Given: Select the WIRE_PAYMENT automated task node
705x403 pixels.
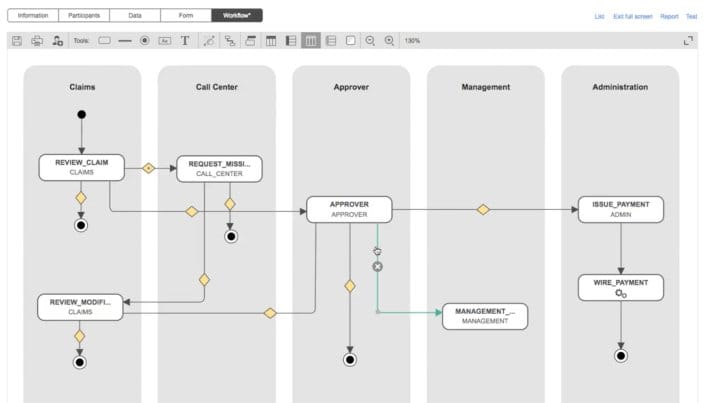Looking at the screenshot, I should [620, 287].
